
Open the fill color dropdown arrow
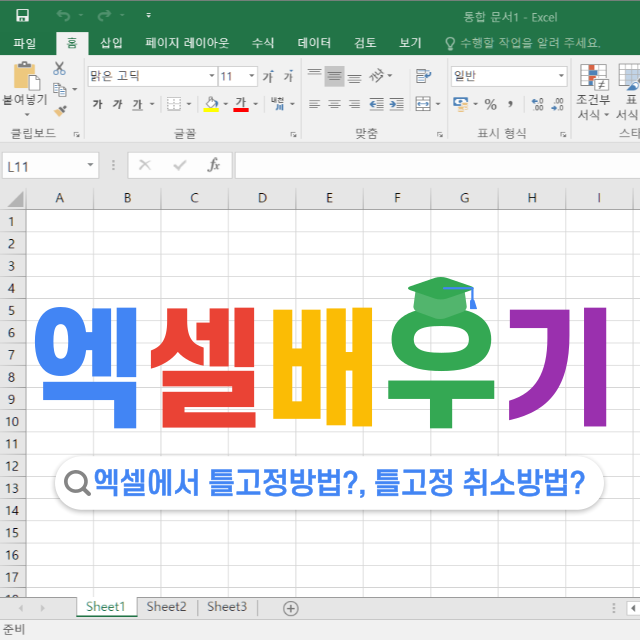pos(226,104)
